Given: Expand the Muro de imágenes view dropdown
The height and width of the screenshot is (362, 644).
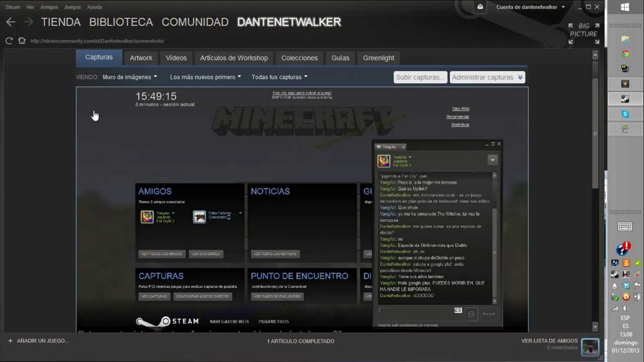Looking at the screenshot, I should [x=130, y=77].
